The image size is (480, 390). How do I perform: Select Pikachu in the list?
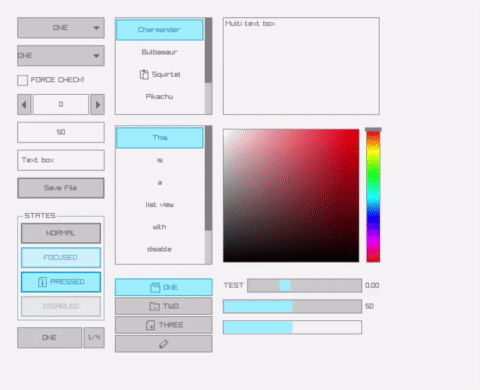pos(160,97)
